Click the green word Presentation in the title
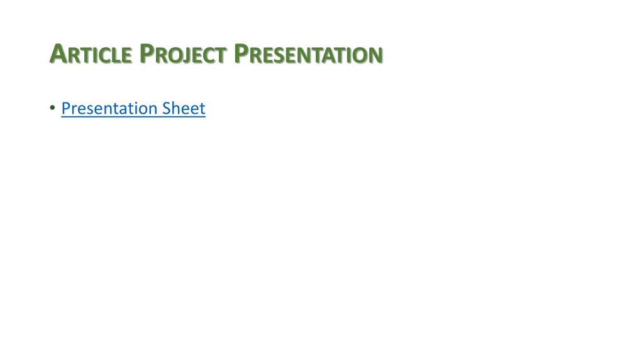644x362 pixels. 308,54
